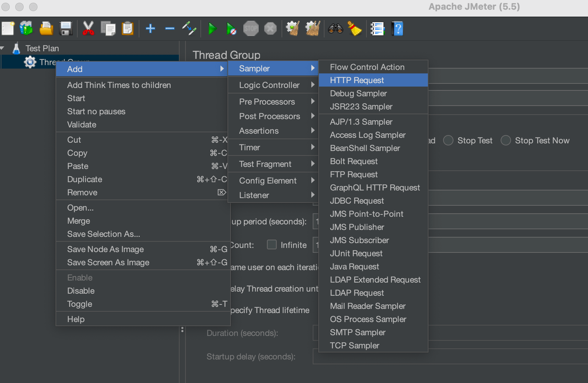Select Debug Sampler from list

373,93
